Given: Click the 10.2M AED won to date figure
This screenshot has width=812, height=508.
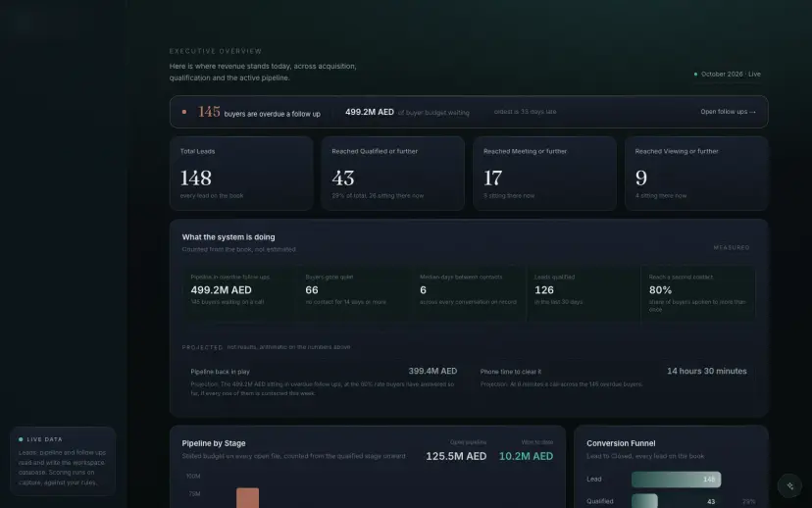Looking at the screenshot, I should (526, 456).
